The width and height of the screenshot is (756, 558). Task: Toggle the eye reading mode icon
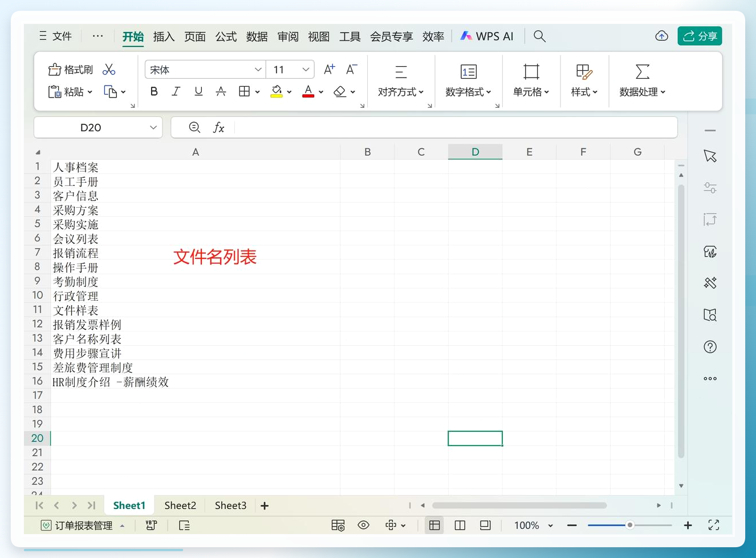(363, 525)
